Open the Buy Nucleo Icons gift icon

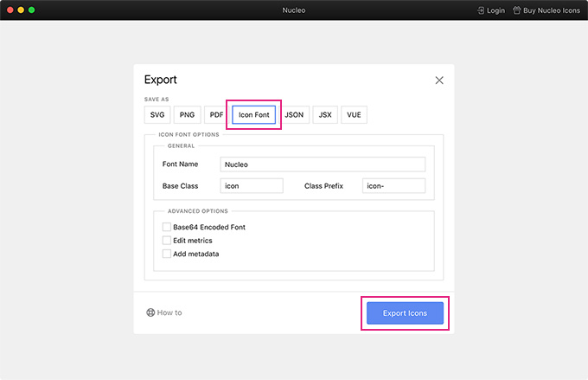click(517, 10)
